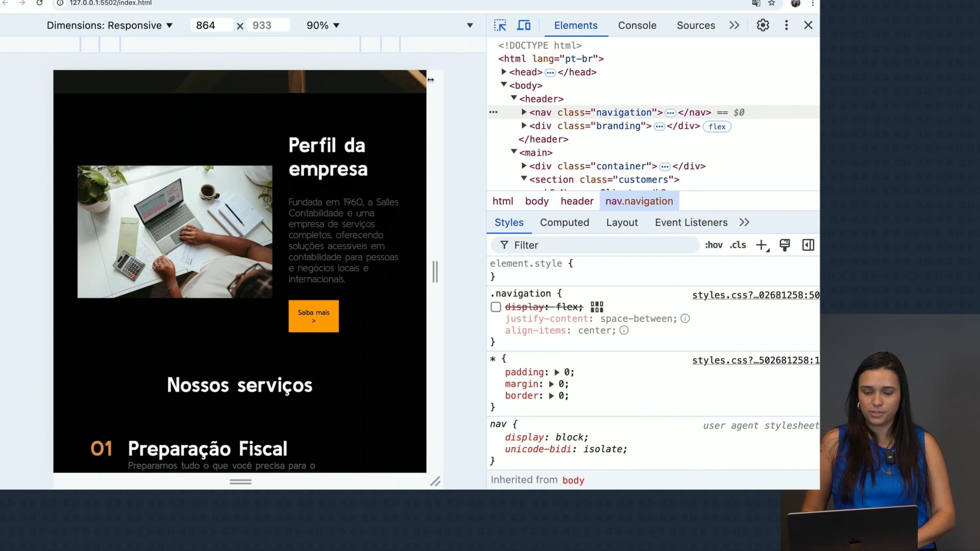Viewport: 980px width, 551px height.
Task: Expand the nav class navigation node
Action: (524, 112)
